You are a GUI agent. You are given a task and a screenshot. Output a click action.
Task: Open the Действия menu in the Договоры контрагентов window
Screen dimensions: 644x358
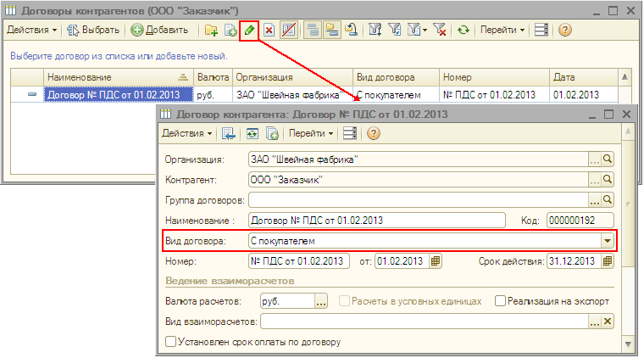pyautogui.click(x=32, y=30)
